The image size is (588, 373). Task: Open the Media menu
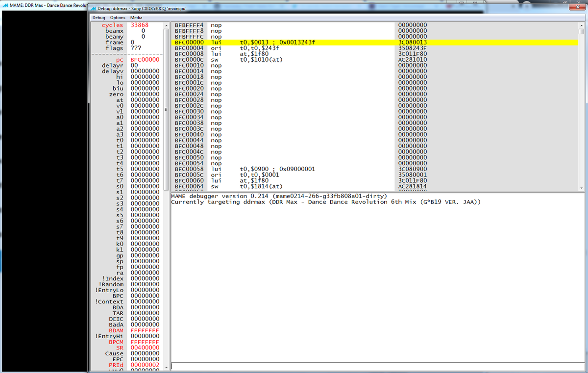pyautogui.click(x=136, y=18)
